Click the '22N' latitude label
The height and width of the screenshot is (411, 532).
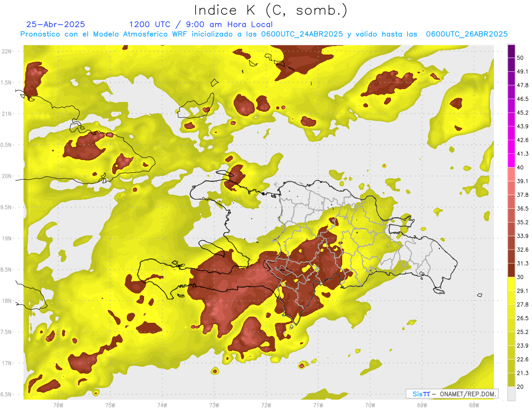click(6, 51)
